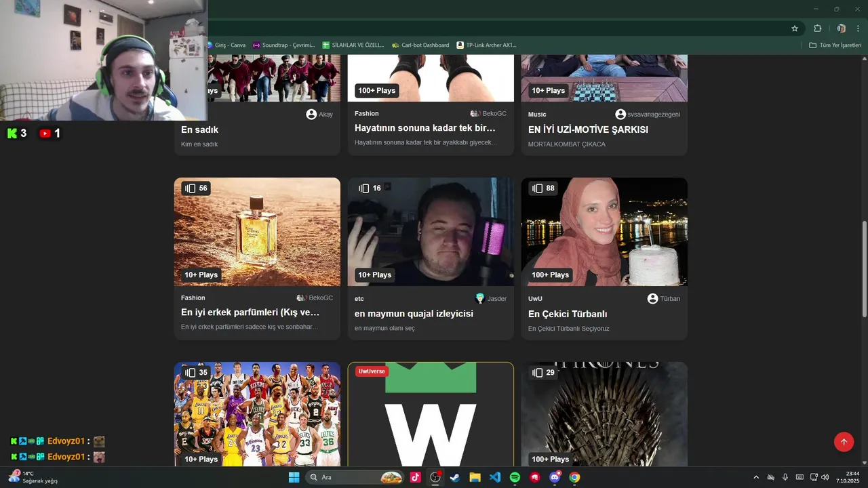Viewport: 868px width, 488px height.
Task: Open the UwUverse card with W logo
Action: [431, 414]
